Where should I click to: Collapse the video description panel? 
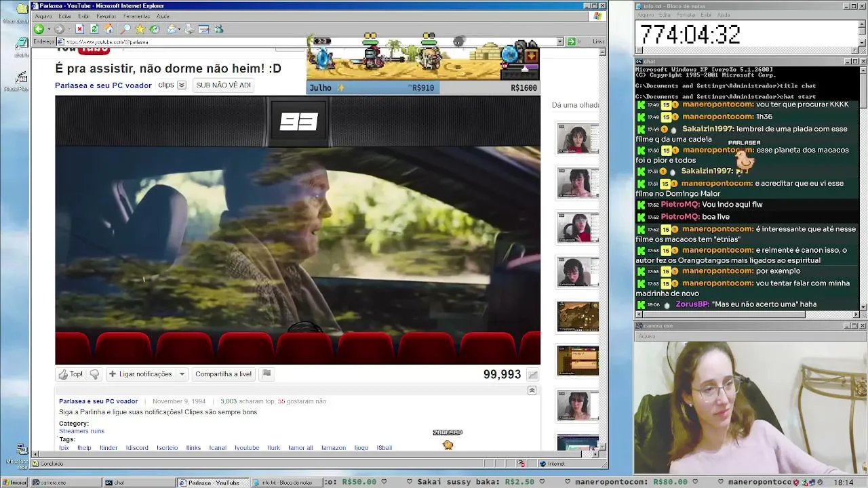[532, 390]
